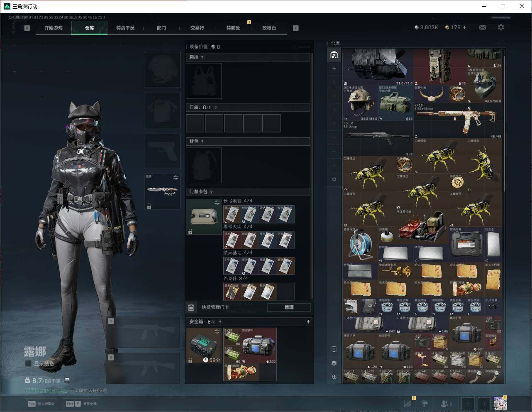The height and width of the screenshot is (412, 532).
Task: Select the DICH training helmet
Action: coord(361,103)
